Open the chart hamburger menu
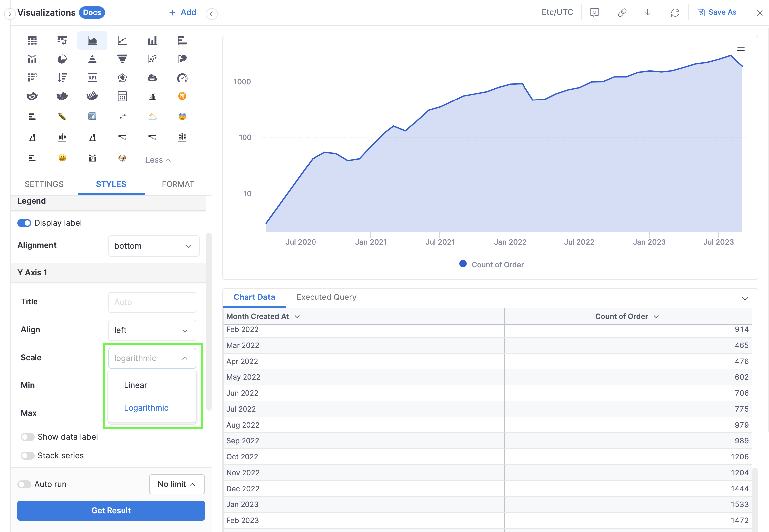 (x=741, y=50)
